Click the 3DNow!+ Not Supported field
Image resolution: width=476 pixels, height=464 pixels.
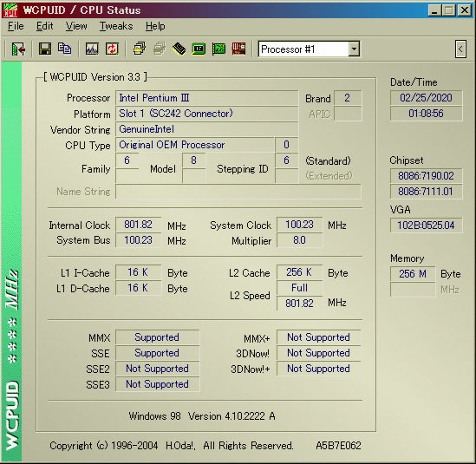click(x=319, y=369)
